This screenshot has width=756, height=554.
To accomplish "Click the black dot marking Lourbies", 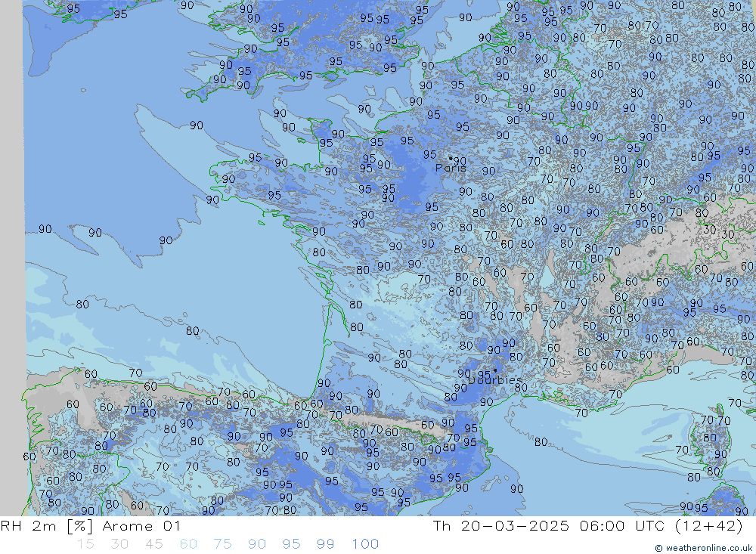I will coord(495,371).
